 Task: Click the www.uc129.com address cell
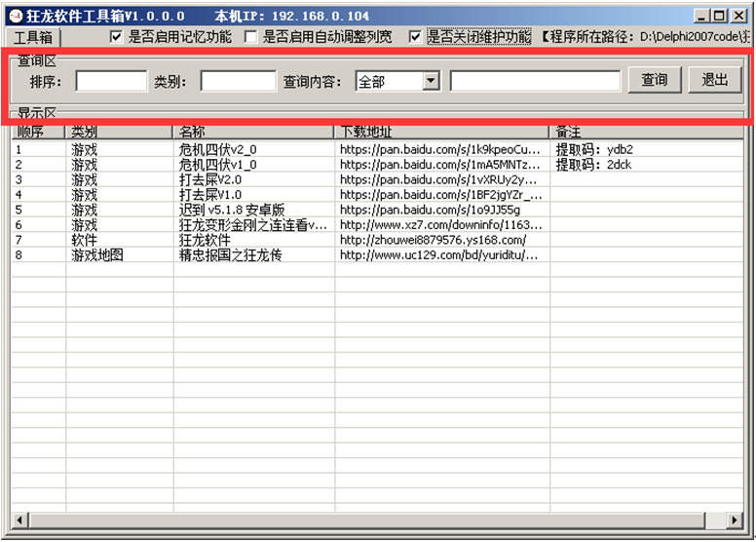442,254
